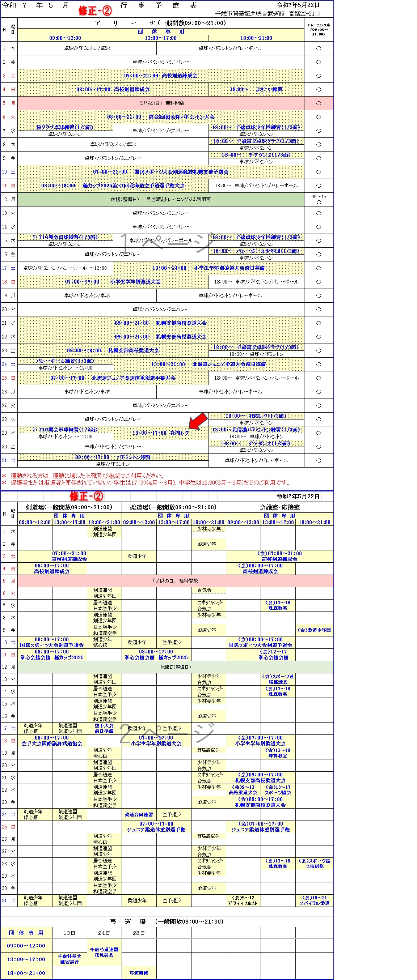Select (会)スポーツ振興指研修 cell
The width and height of the screenshot is (417, 980).
(314, 864)
